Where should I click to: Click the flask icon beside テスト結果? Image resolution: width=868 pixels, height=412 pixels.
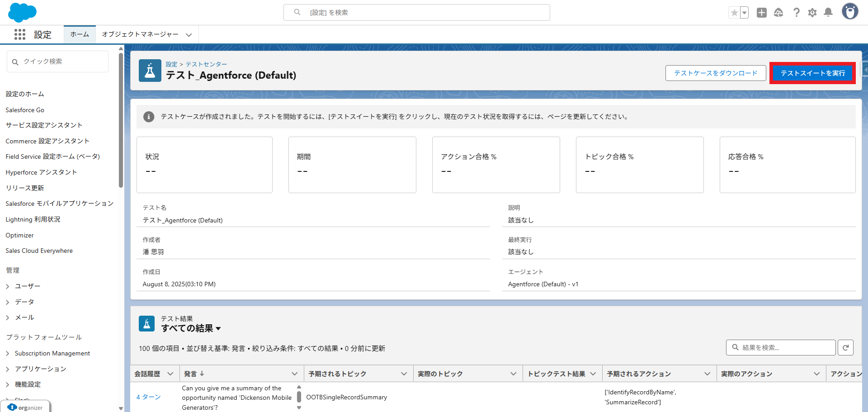146,324
